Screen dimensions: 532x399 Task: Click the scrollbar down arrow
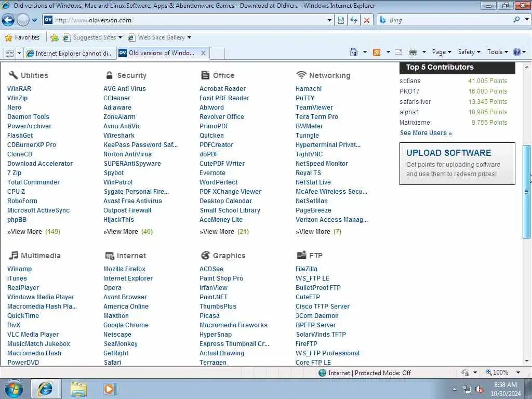pyautogui.click(x=527, y=361)
